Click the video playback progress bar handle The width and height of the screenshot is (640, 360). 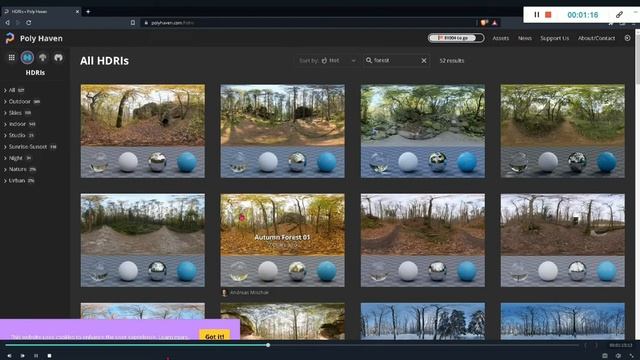(x=268, y=345)
